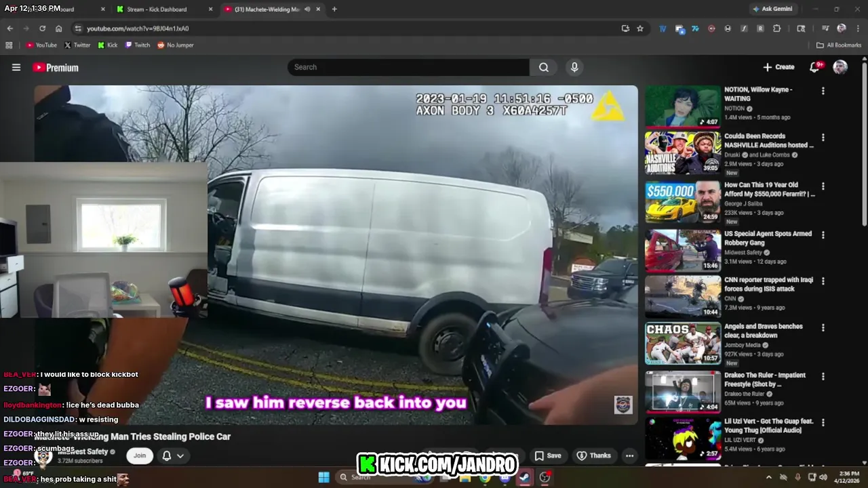Image resolution: width=868 pixels, height=488 pixels.
Task: Join the Midwest Safety channel membership
Action: tap(139, 455)
